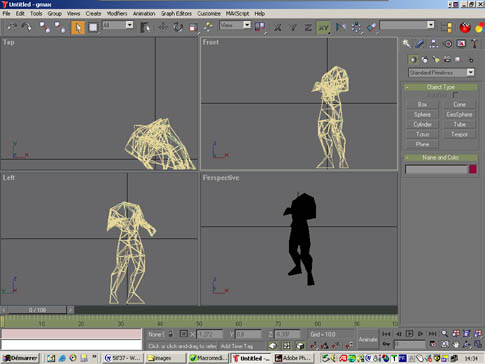Open the MAXScript menu
Viewport: 485px width, 364px height.
[x=237, y=14]
